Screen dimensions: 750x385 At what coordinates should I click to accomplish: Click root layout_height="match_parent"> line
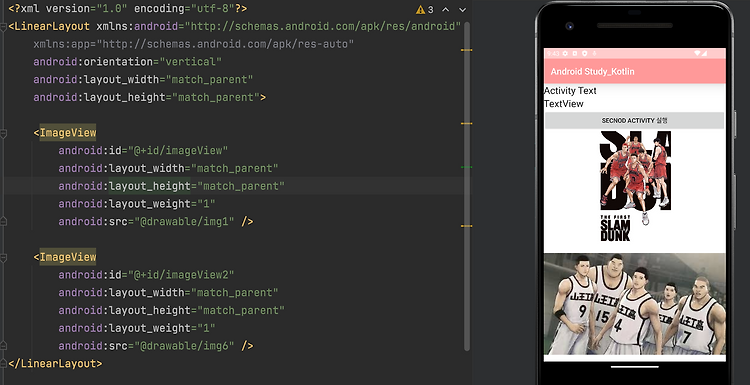point(150,97)
